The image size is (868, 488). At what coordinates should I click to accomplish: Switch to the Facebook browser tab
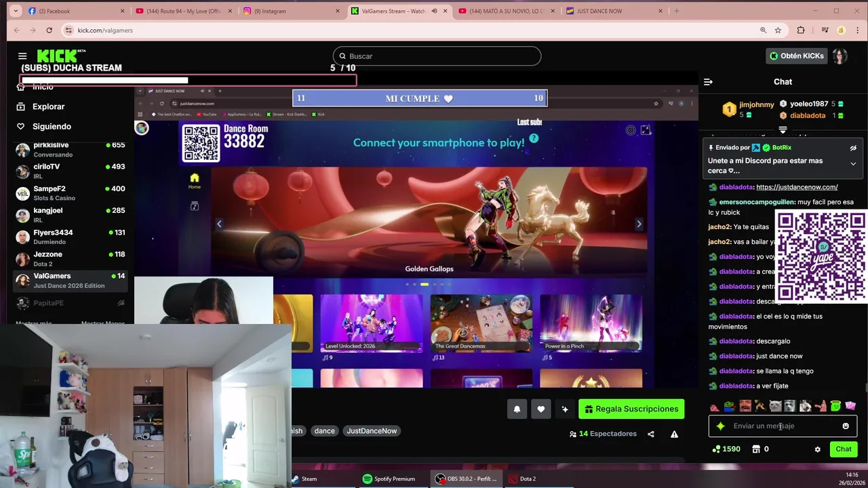tap(75, 11)
